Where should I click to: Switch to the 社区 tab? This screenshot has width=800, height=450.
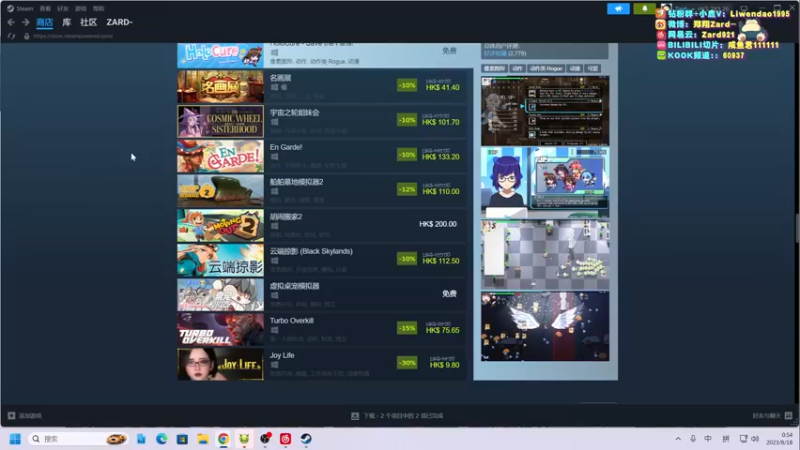88,22
